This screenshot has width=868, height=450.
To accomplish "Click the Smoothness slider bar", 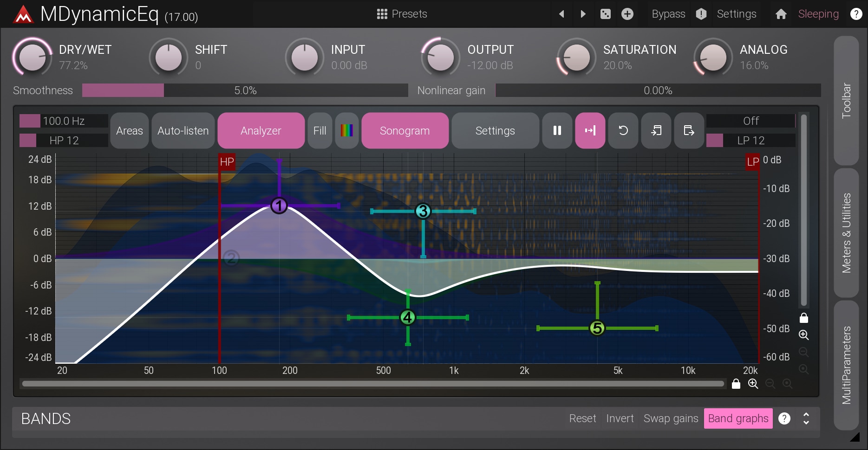I will tap(245, 90).
